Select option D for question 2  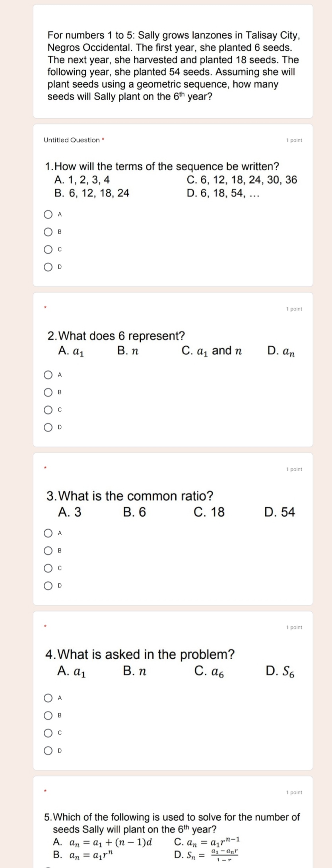48,427
